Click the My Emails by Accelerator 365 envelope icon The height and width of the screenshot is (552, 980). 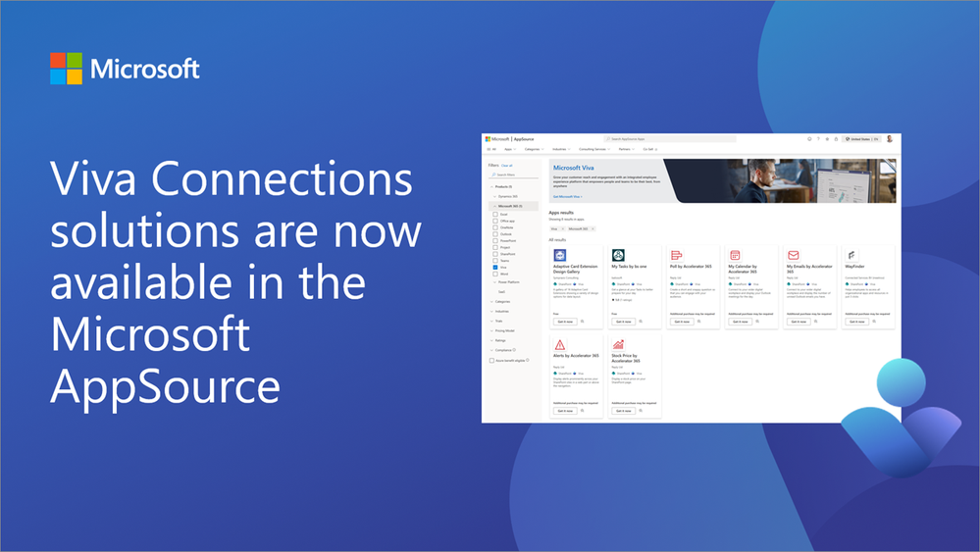point(794,255)
